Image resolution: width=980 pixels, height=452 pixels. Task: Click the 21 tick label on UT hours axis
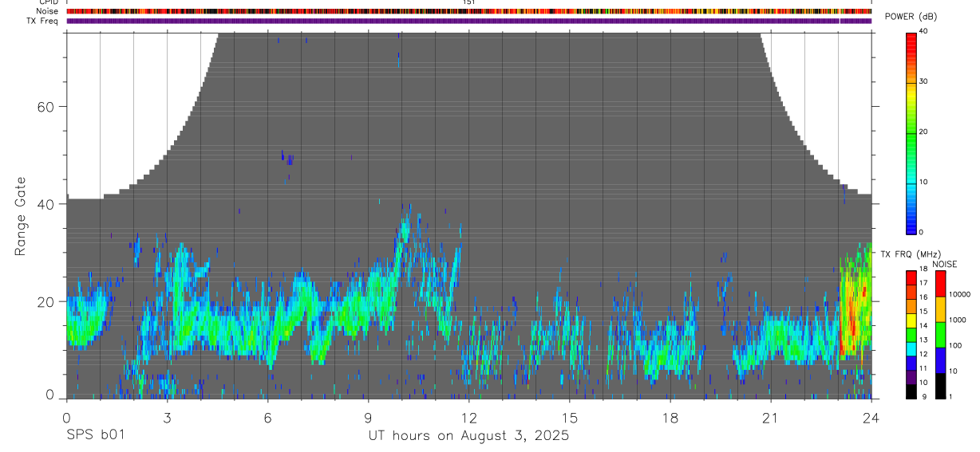[x=770, y=418]
